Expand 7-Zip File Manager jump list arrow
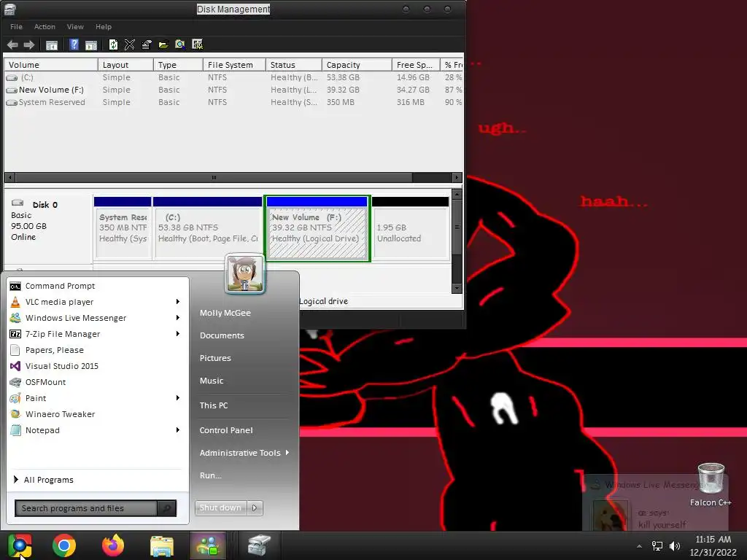Screen dimensions: 747x560 (178, 334)
